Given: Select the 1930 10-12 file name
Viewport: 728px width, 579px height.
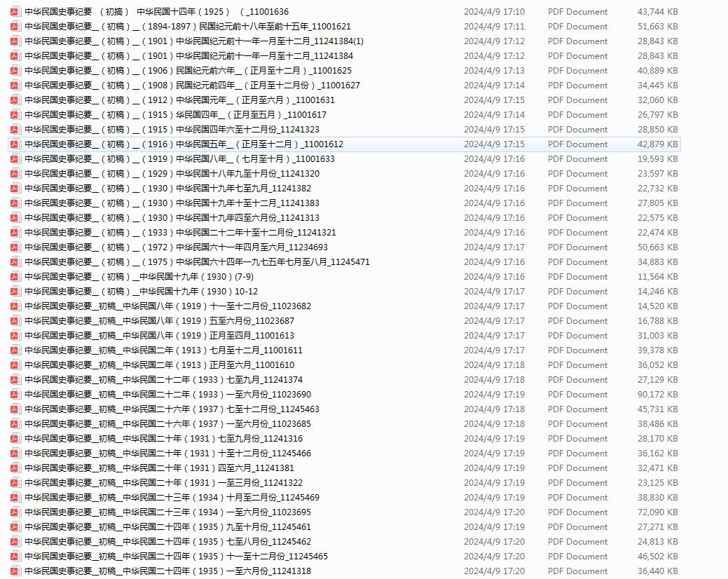Looking at the screenshot, I should click(141, 292).
